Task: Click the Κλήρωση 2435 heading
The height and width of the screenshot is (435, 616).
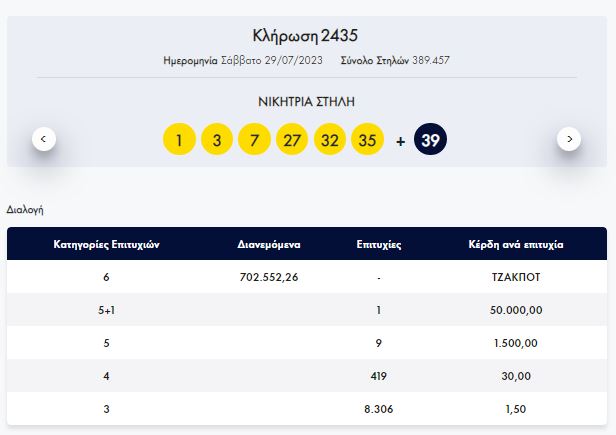Action: pyautogui.click(x=307, y=37)
